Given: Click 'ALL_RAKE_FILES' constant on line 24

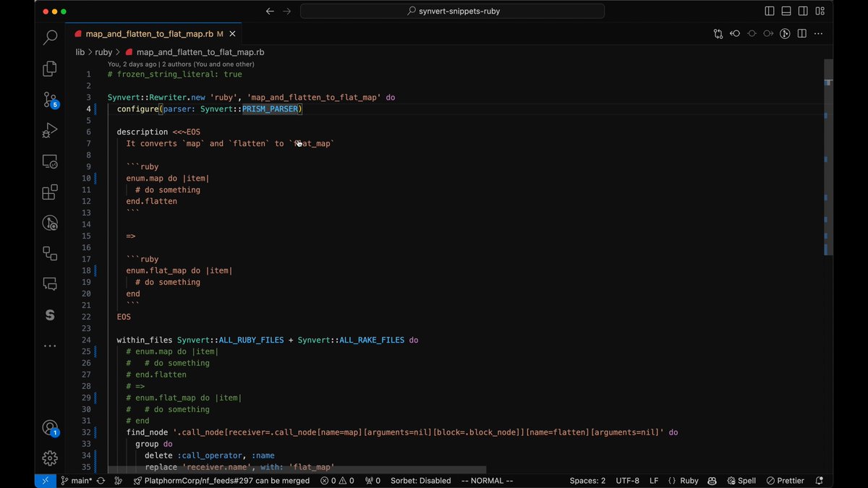Looking at the screenshot, I should (x=372, y=340).
